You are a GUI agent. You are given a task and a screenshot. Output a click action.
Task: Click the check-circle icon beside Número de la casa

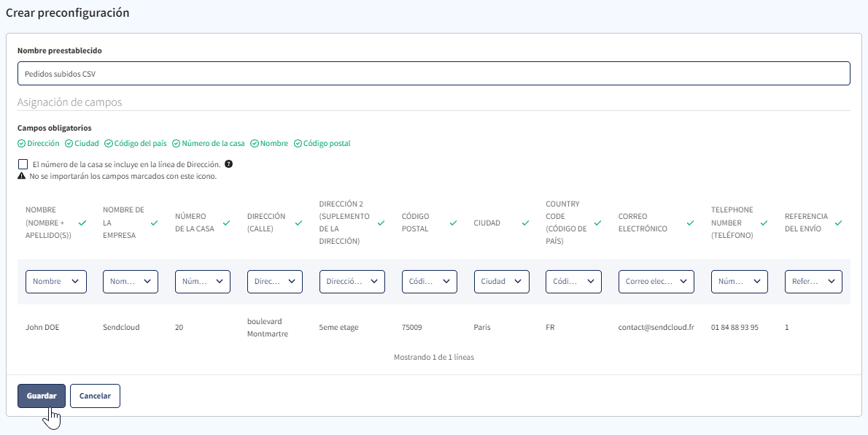coord(176,144)
